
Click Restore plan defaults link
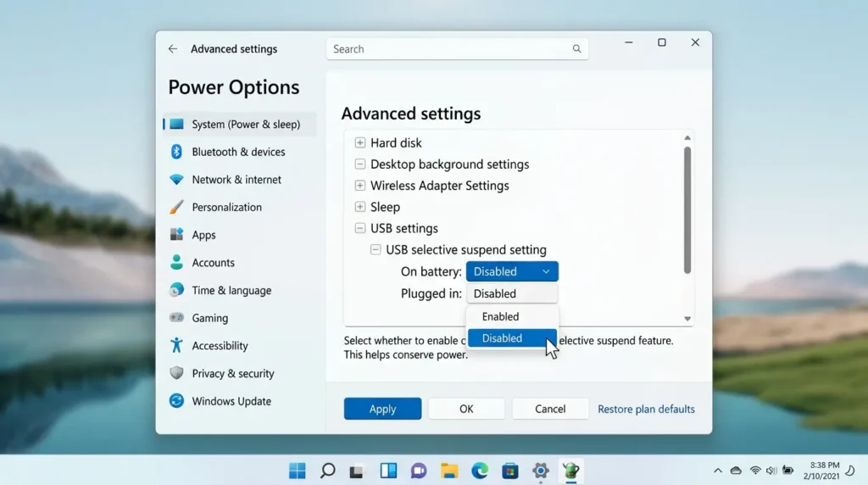click(646, 410)
